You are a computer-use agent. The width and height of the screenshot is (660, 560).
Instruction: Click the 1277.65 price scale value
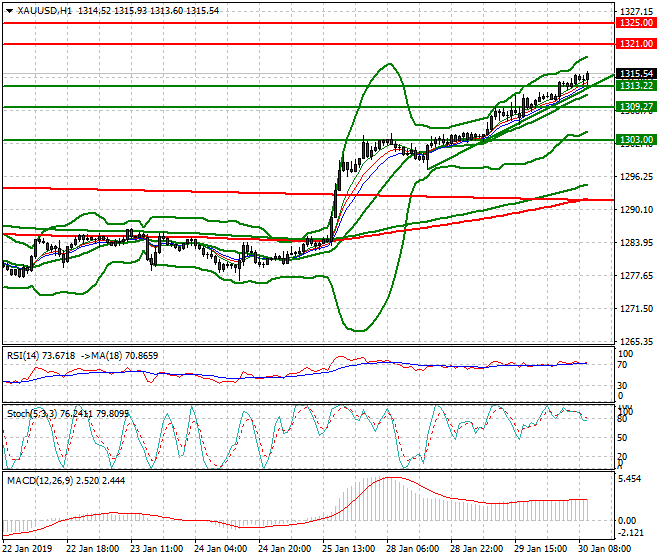point(636,276)
